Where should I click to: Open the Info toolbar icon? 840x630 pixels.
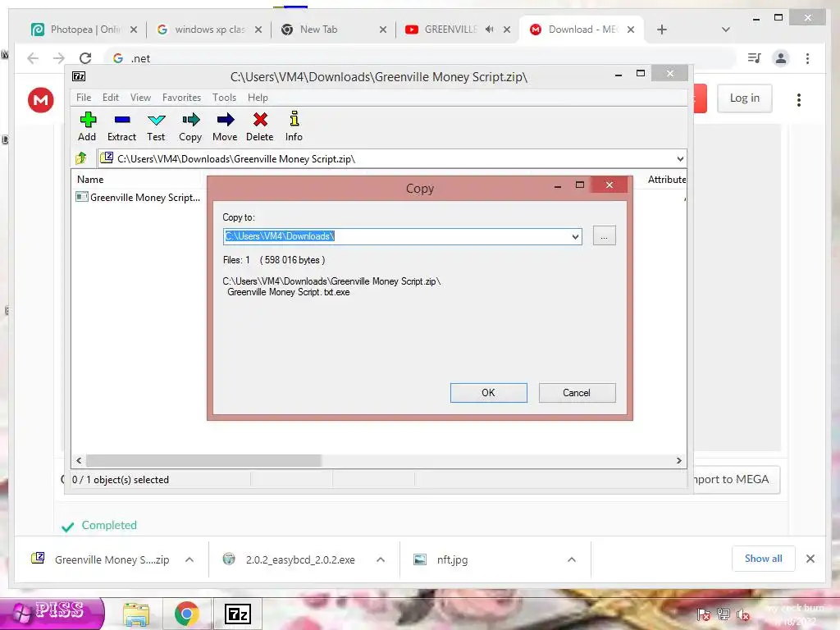294,126
